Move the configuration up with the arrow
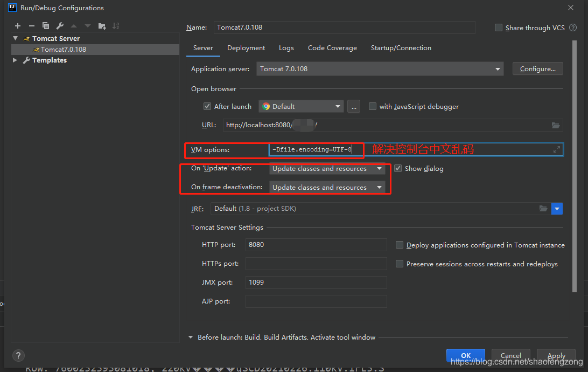This screenshot has height=372, width=588. pyautogui.click(x=74, y=26)
